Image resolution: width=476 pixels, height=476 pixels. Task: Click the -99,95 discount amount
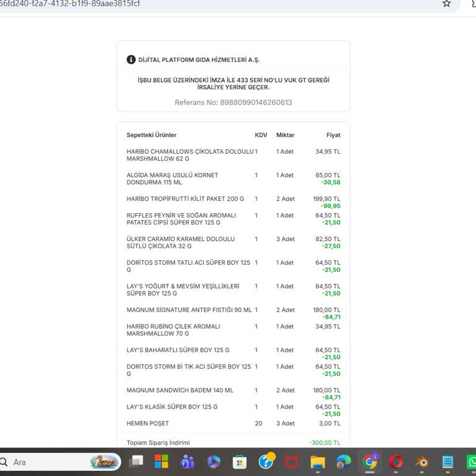coord(330,206)
